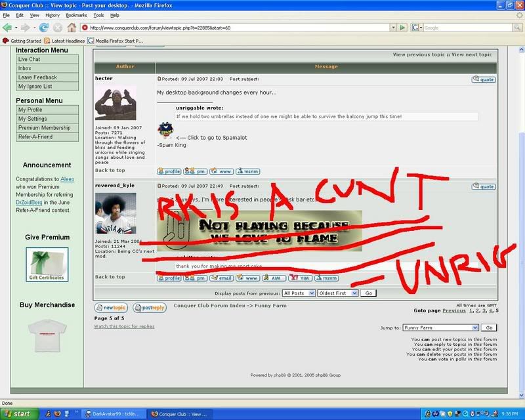Click the Firefox Back arrow button
The image size is (525, 420).
pyautogui.click(x=7, y=28)
